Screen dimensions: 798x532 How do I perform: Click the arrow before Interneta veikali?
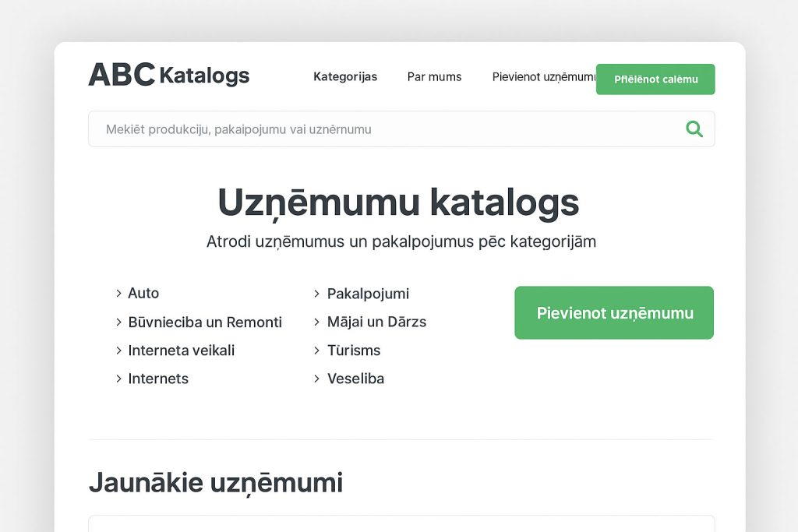118,351
